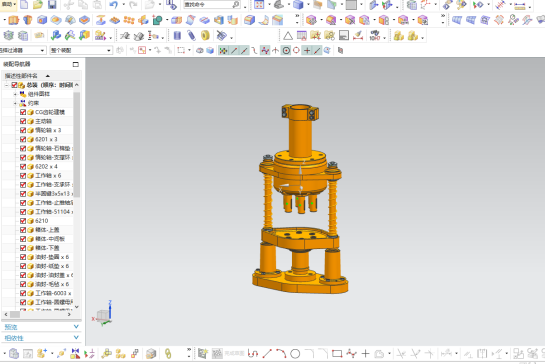
Task: Click the gold chain link icon in bottom toolbar
Action: click(x=168, y=354)
